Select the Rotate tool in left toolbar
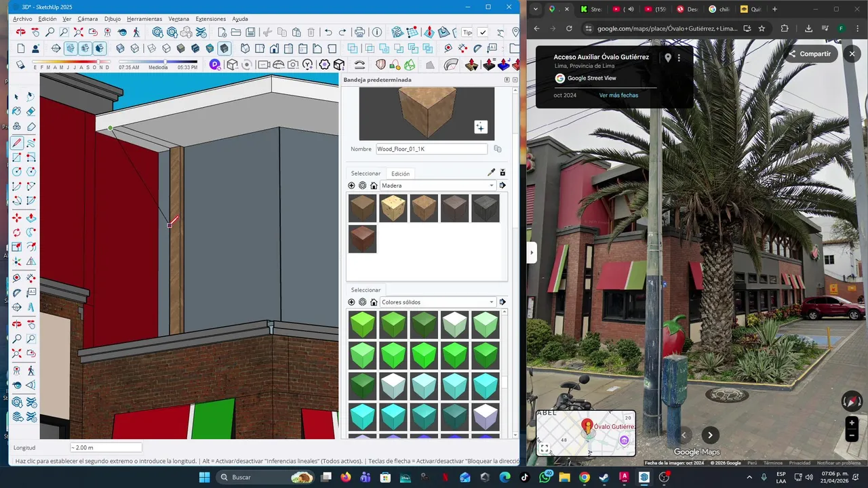 [x=16, y=232]
